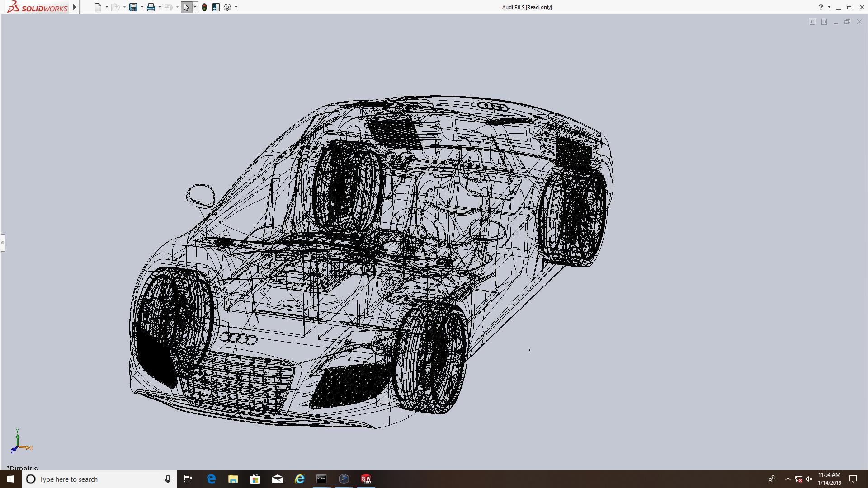Toggle the left-edge panel handle
Viewport: 868px width, 488px height.
(x=2, y=243)
